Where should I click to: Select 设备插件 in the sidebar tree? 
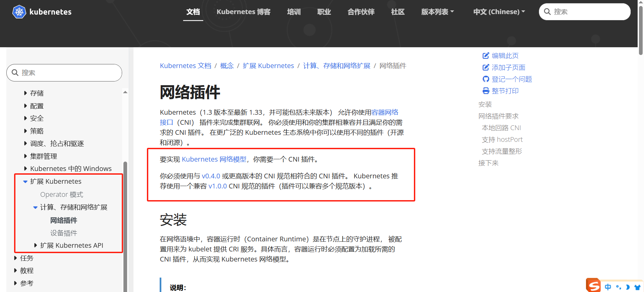64,233
